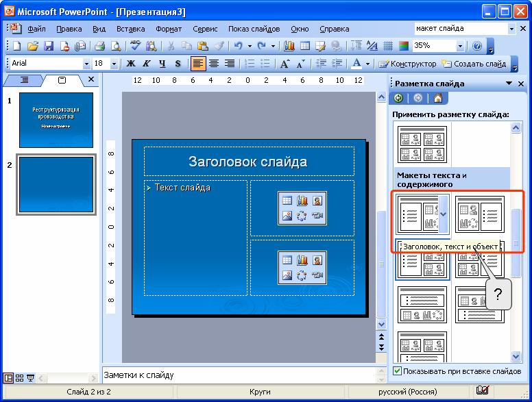Switch to slide sorter view
This screenshot has width=532, height=402.
(20, 377)
